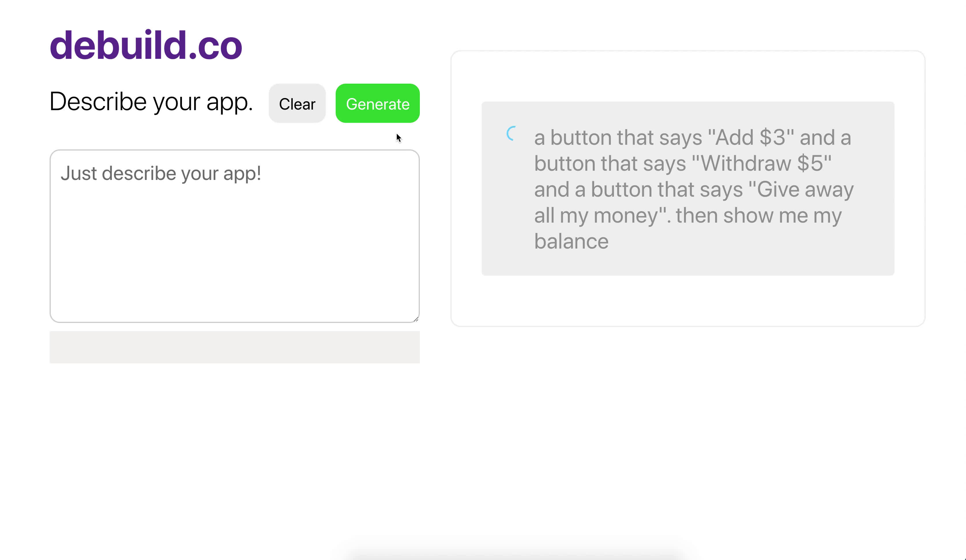Click the gray bar below the text area

pos(234,347)
